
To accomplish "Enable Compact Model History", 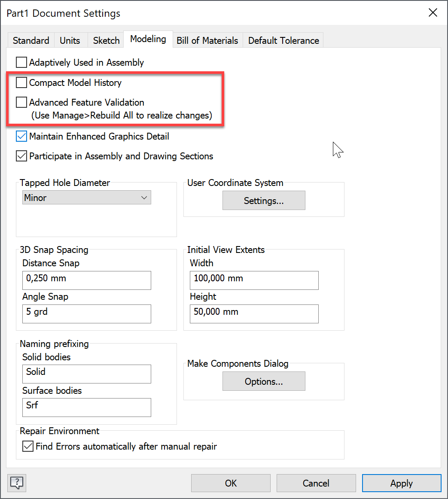I will pyautogui.click(x=21, y=82).
